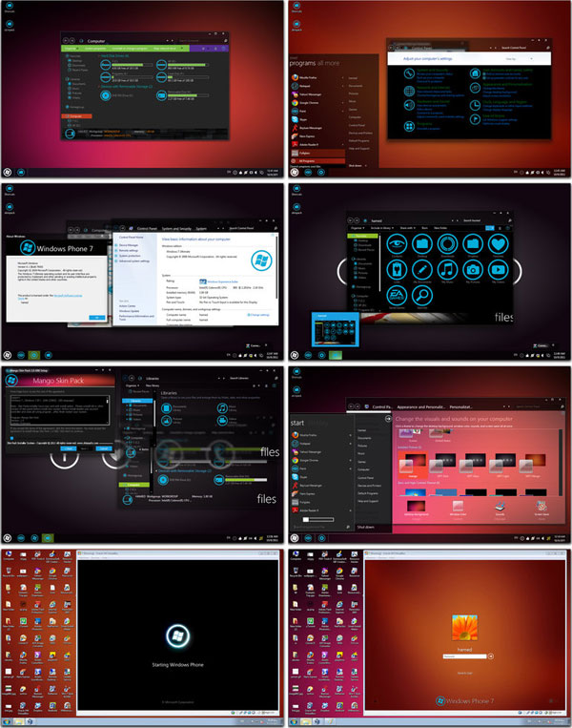Open Favorites heart icon in hamed folder window
This screenshot has height=728, width=572.
click(x=498, y=244)
